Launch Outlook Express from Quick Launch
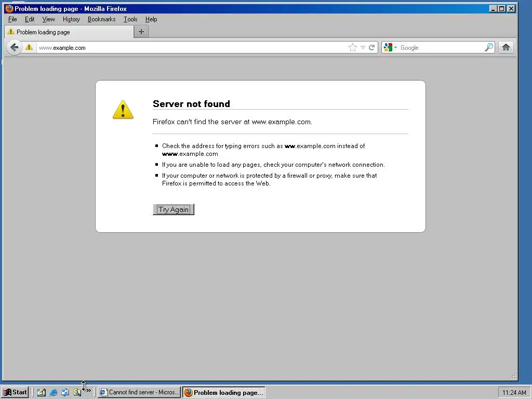 [x=65, y=392]
